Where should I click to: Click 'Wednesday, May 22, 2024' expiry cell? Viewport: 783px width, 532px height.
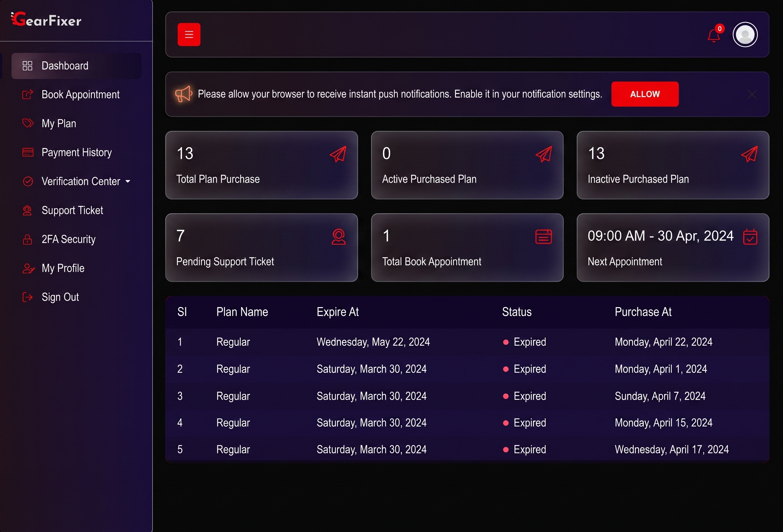(373, 342)
